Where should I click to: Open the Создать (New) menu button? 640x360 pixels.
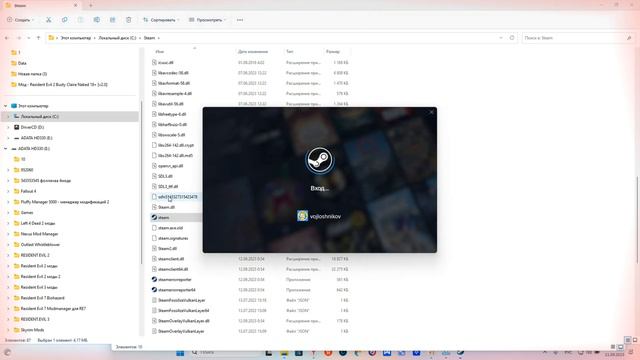click(20, 20)
